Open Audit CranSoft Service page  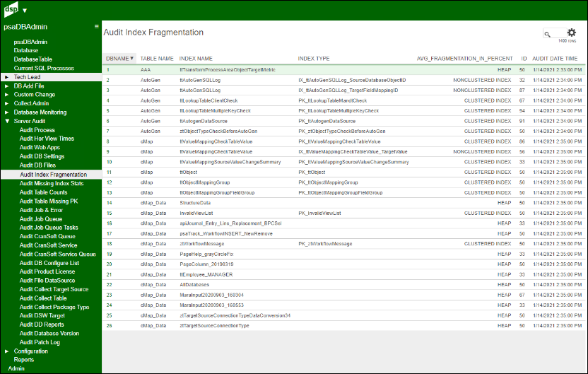[x=48, y=245]
